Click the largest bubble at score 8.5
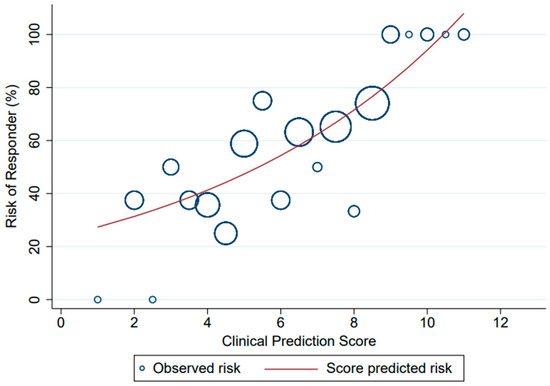Viewport: 550px width, 386px height. pyautogui.click(x=372, y=103)
